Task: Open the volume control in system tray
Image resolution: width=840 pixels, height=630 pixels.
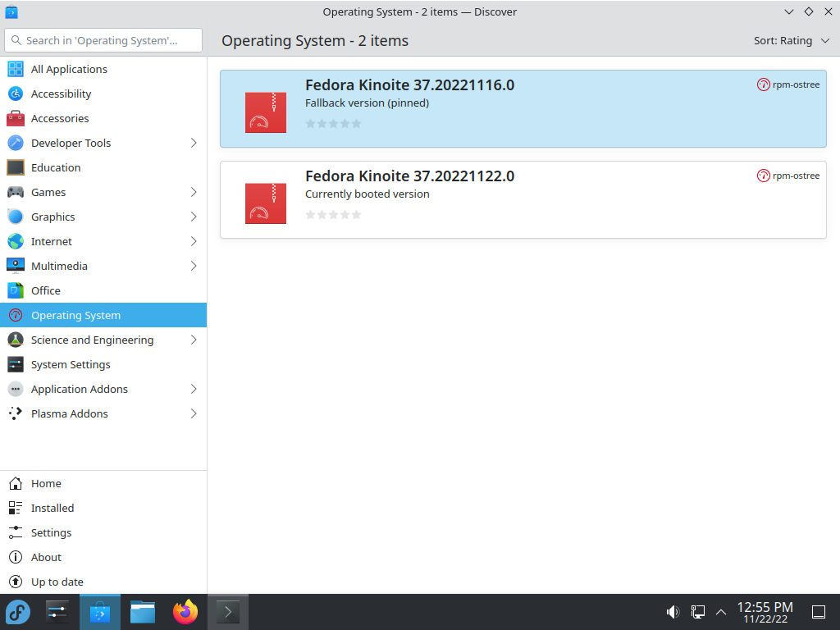Action: [x=673, y=612]
